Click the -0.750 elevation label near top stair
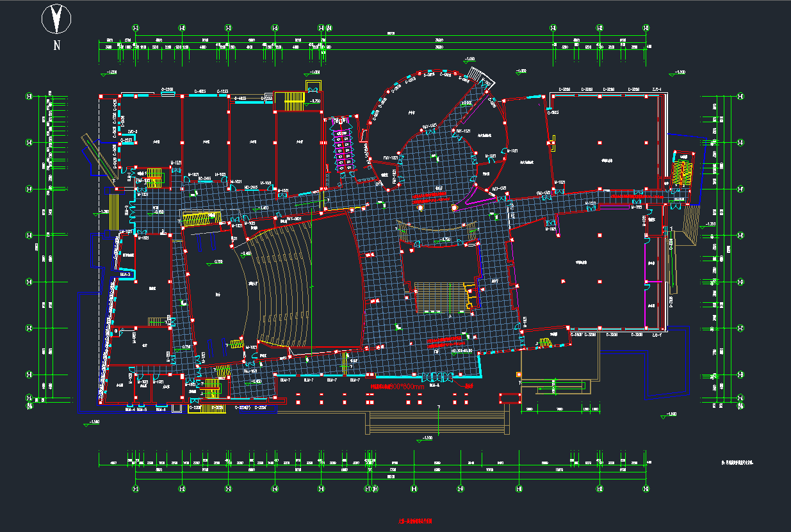791x532 pixels. 314,101
